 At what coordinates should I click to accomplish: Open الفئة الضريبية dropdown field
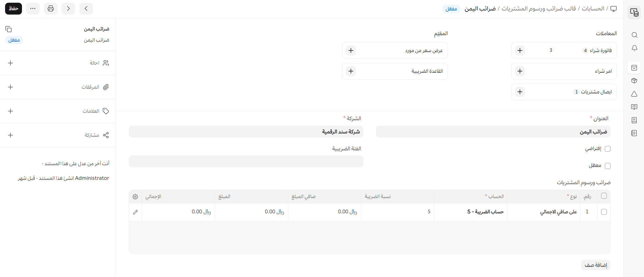pos(246,162)
